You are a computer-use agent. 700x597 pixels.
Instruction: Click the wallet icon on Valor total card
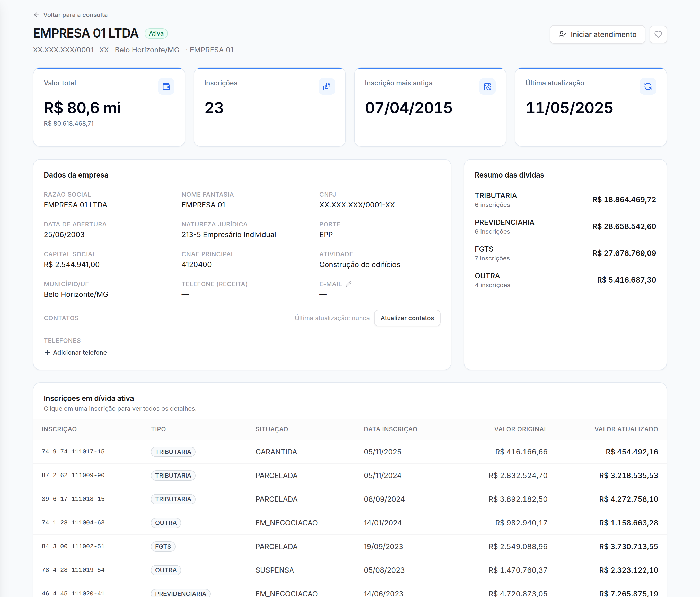(166, 86)
